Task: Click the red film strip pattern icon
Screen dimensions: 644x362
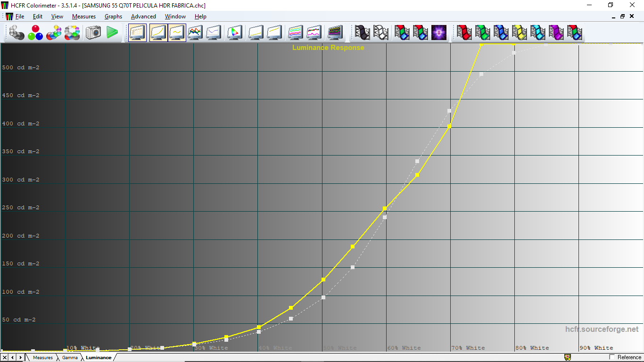Action: click(x=464, y=33)
